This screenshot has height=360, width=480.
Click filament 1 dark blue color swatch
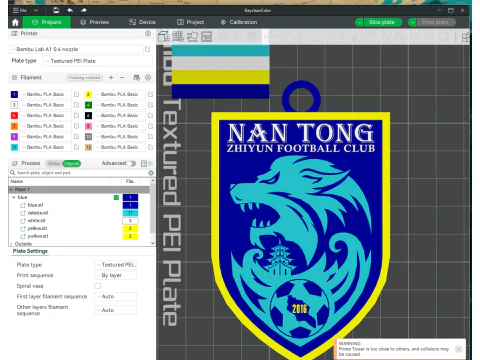14,94
